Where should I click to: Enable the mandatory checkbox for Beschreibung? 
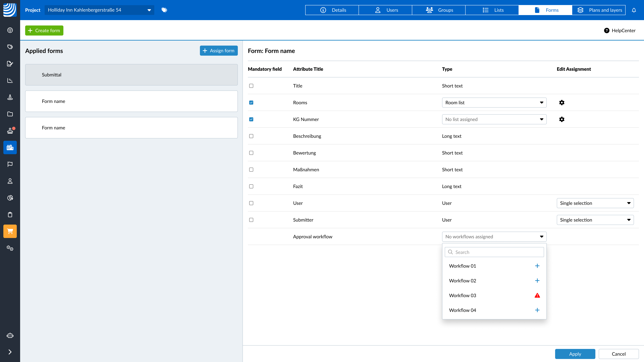coord(251,136)
